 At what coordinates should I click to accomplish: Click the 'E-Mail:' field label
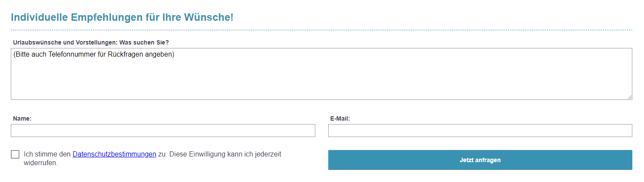point(340,118)
